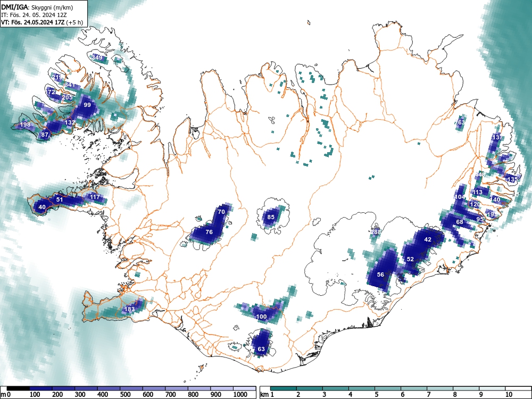Click the visibility value '68' on the map
Screen dimensions: 532x399
coord(460,222)
